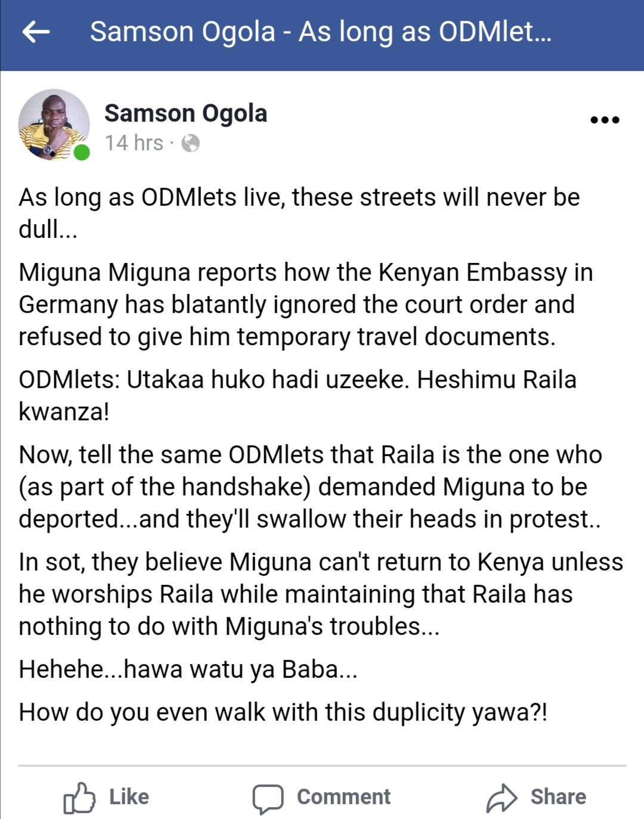This screenshot has height=819, width=644.
Task: Tap the Share arrow icon
Action: coord(501,798)
